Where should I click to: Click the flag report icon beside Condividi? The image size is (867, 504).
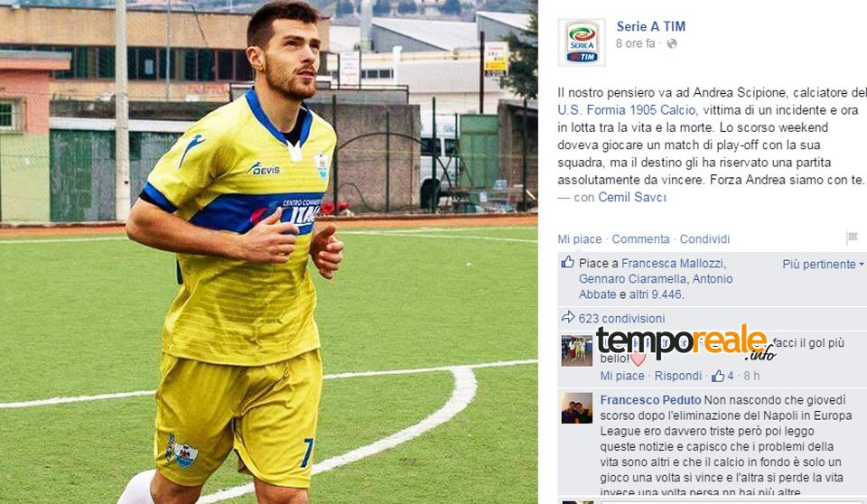(x=852, y=238)
